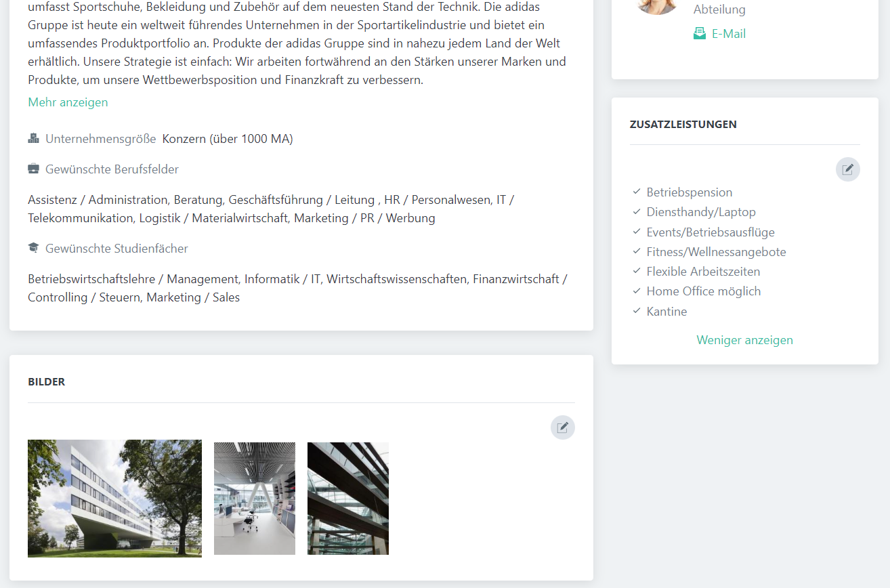
Task: Click the Diensthandy/Laptop benefit entry
Action: pyautogui.click(x=700, y=212)
